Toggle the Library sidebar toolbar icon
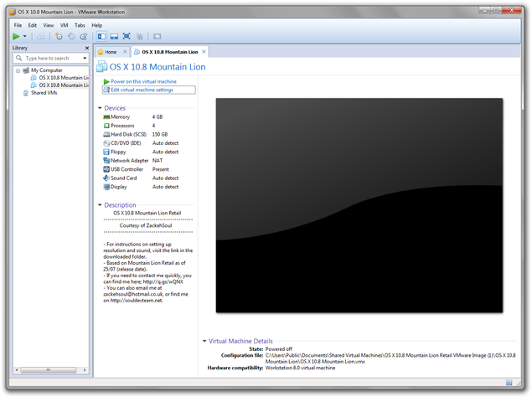 click(101, 36)
